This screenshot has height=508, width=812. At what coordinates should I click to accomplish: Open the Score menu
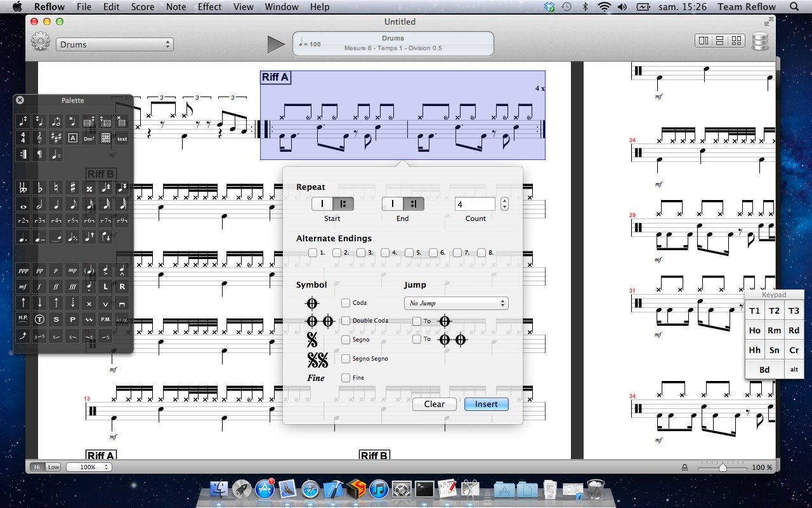[143, 7]
